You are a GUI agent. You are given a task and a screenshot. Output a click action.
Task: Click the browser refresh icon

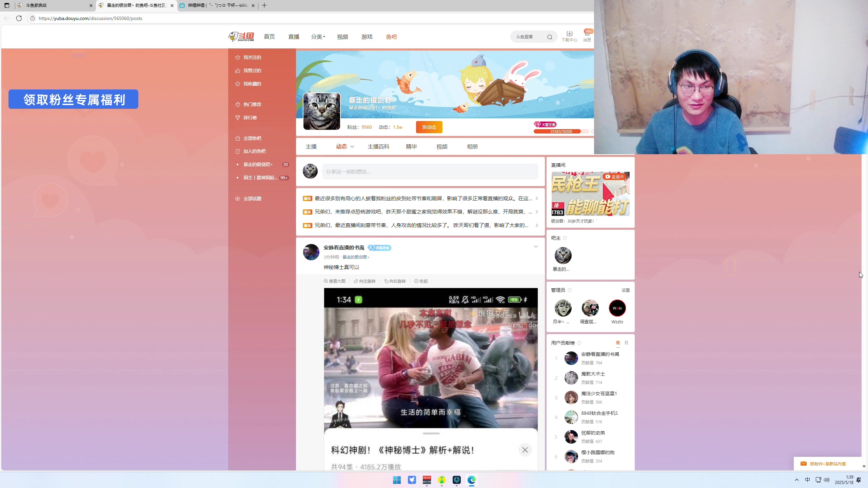tap(19, 18)
